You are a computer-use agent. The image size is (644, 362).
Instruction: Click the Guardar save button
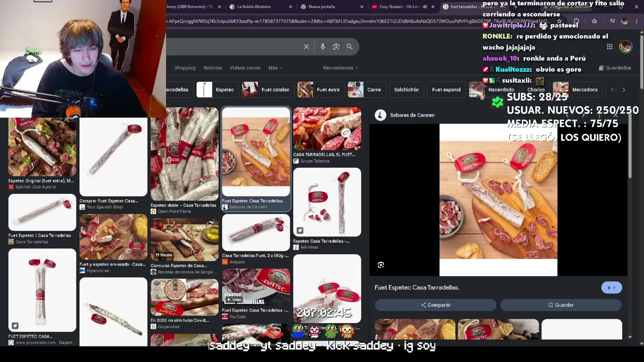point(561,305)
